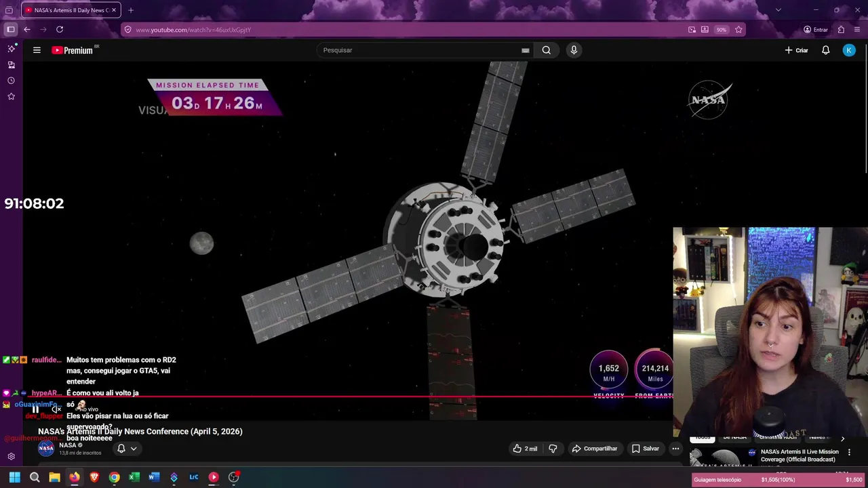
Task: Open site security shield info
Action: pos(127,30)
